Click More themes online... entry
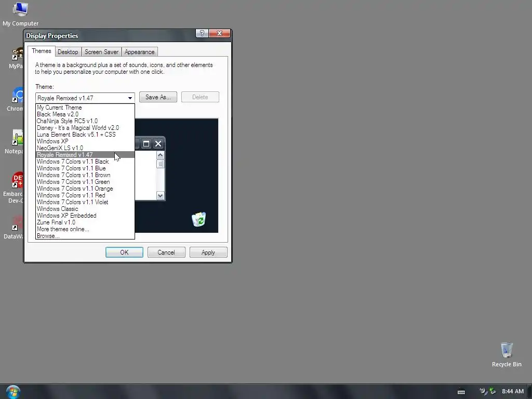The height and width of the screenshot is (399, 532). [85, 229]
